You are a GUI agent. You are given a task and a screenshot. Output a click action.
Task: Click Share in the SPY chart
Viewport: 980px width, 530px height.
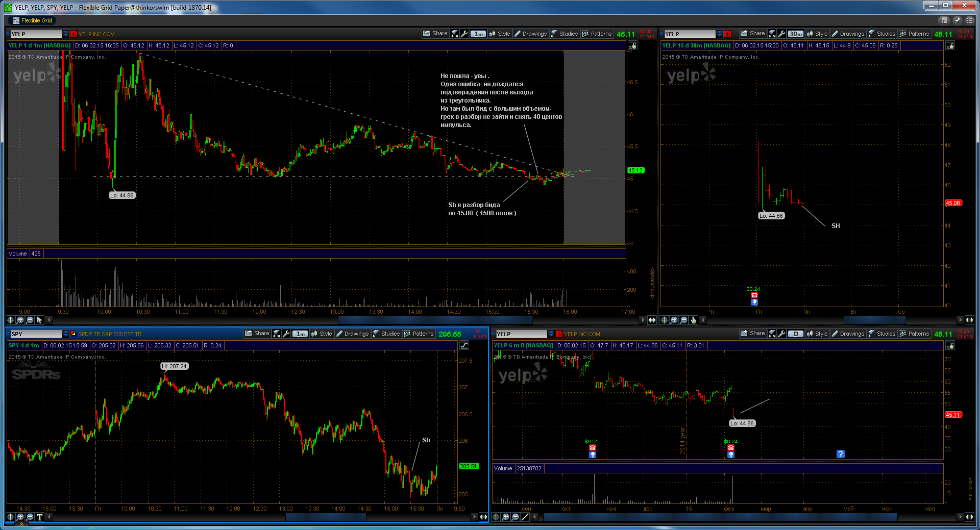257,333
